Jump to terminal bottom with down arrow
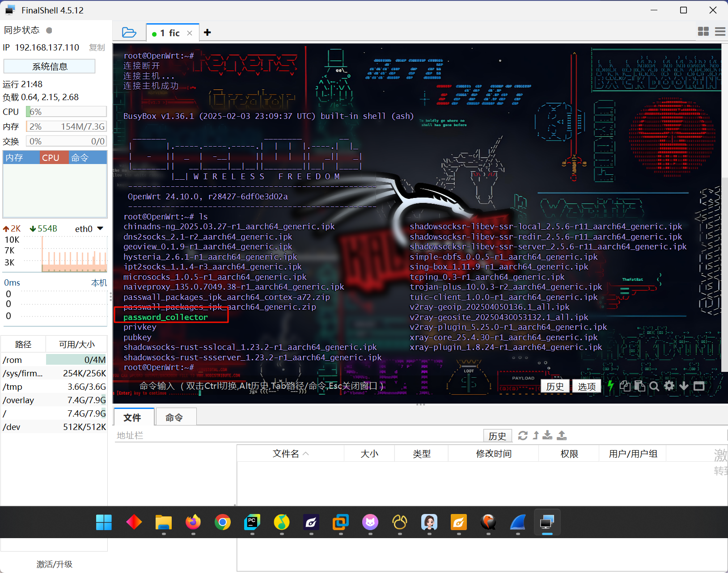 click(x=684, y=386)
